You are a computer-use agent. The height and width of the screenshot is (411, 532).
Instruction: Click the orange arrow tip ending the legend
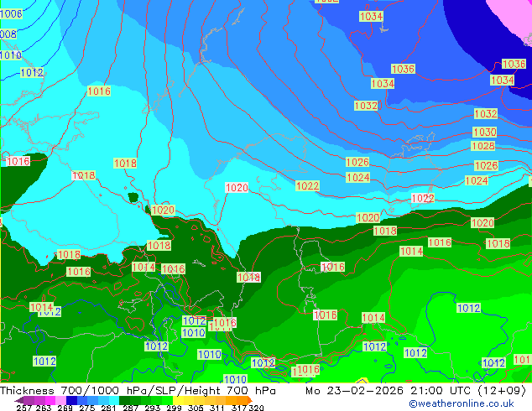coord(250,400)
